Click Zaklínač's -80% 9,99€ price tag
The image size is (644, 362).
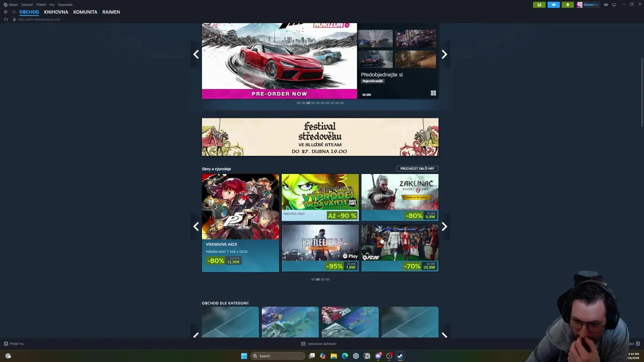421,216
